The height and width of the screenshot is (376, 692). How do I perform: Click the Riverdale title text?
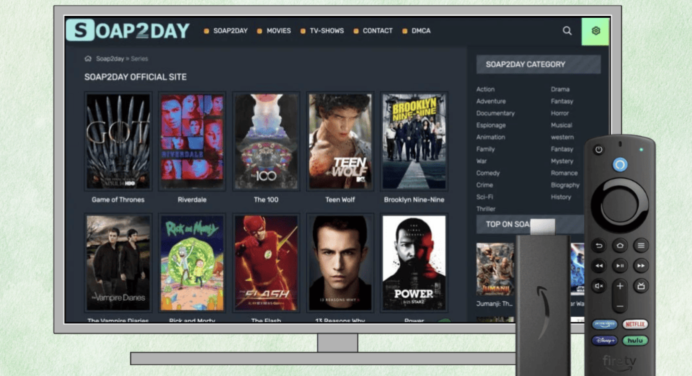pos(192,199)
